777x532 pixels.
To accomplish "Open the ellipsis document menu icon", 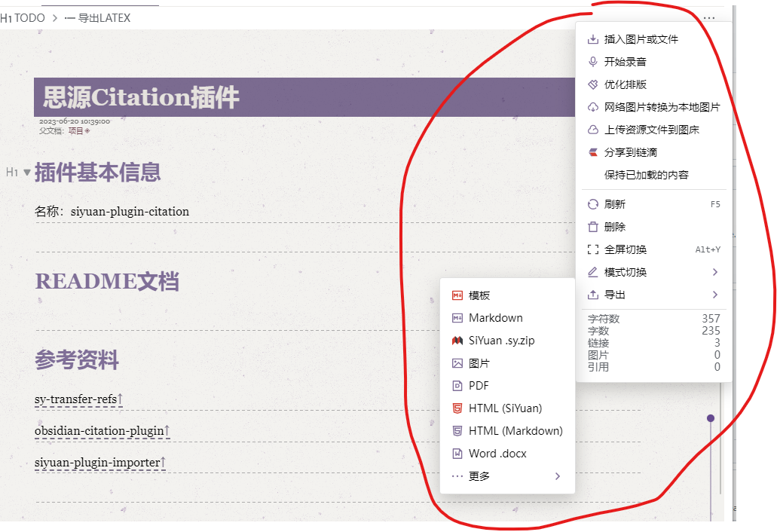I will [x=708, y=17].
